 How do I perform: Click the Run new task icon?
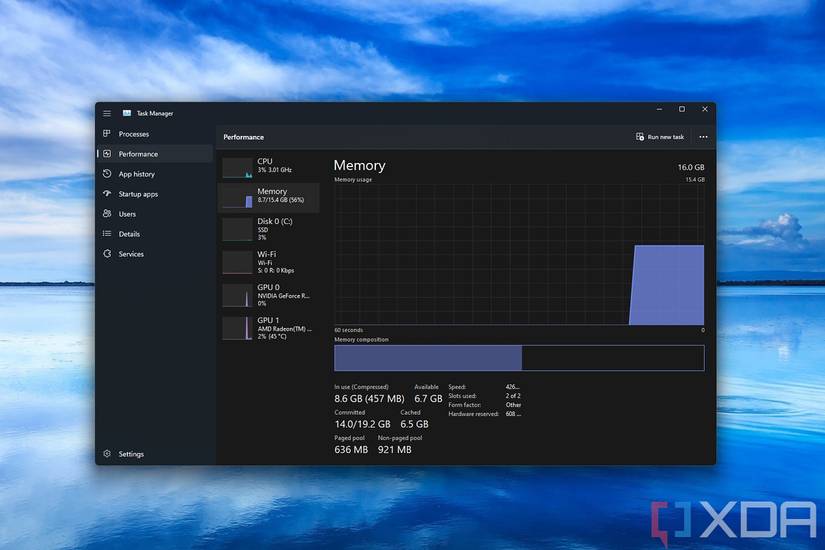tap(640, 137)
